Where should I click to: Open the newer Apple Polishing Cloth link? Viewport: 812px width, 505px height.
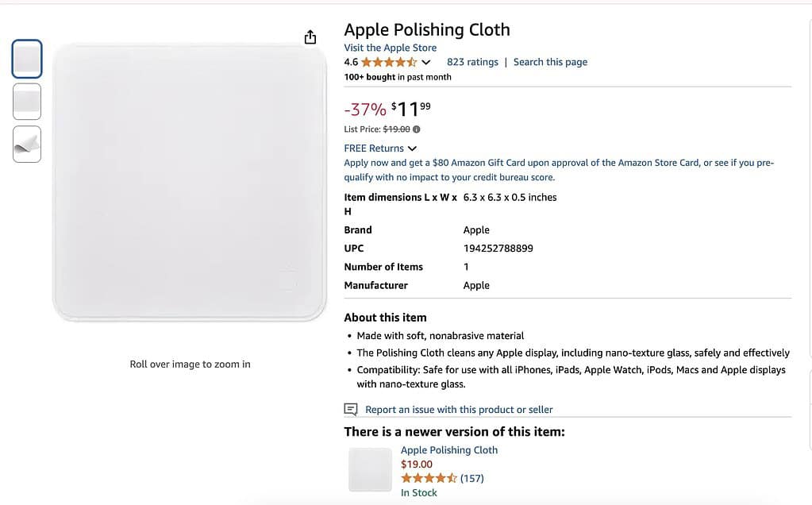pyautogui.click(x=449, y=450)
